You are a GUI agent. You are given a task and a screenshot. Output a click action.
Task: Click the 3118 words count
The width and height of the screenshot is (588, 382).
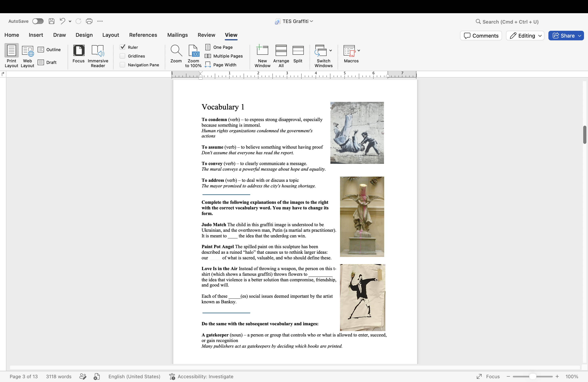pos(59,376)
